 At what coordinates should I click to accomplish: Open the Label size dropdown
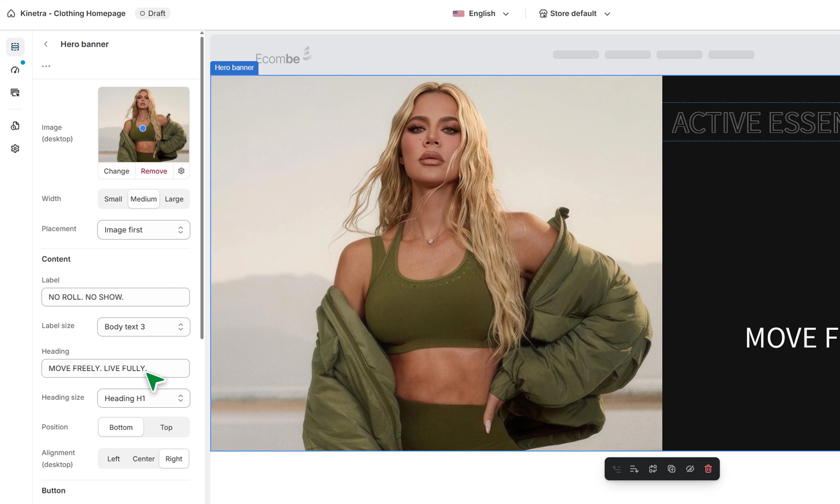click(144, 327)
